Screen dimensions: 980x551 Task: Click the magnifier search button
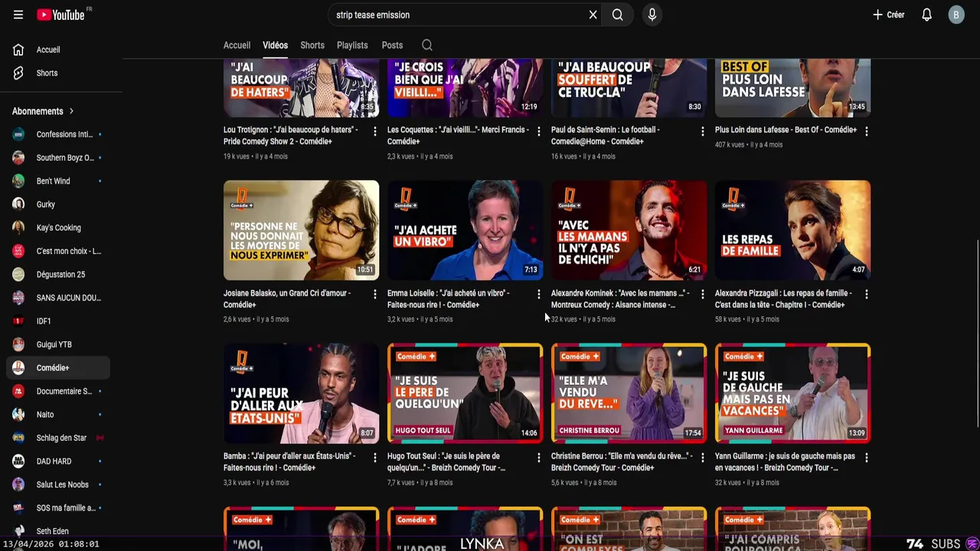pyautogui.click(x=618, y=15)
